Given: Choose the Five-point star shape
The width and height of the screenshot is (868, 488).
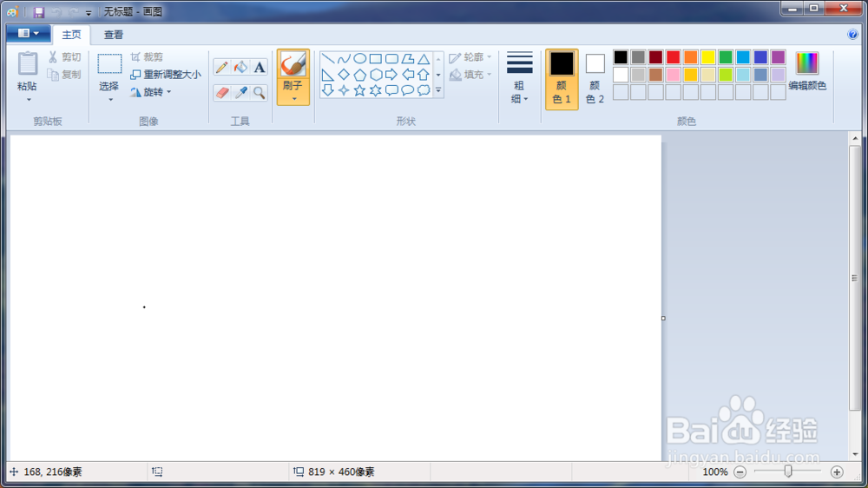Looking at the screenshot, I should 360,90.
